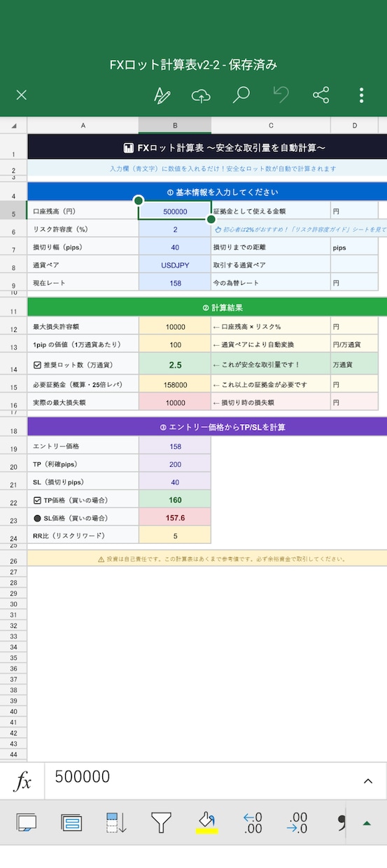Increase decimal places
Screen dimensions: 387x868
click(297, 822)
